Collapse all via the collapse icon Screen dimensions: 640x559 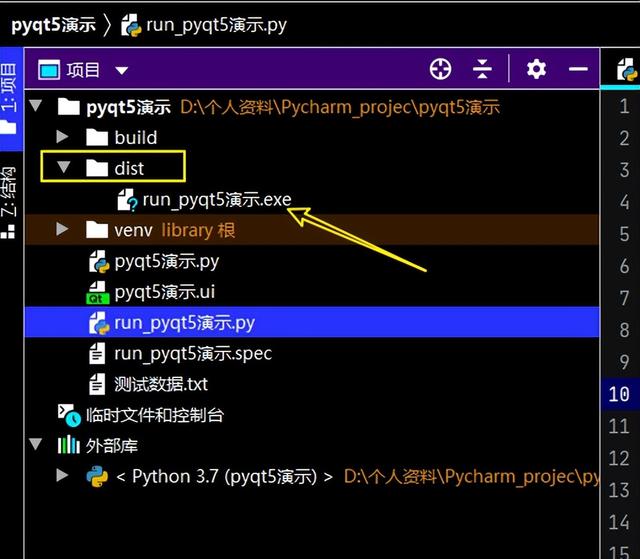point(482,69)
